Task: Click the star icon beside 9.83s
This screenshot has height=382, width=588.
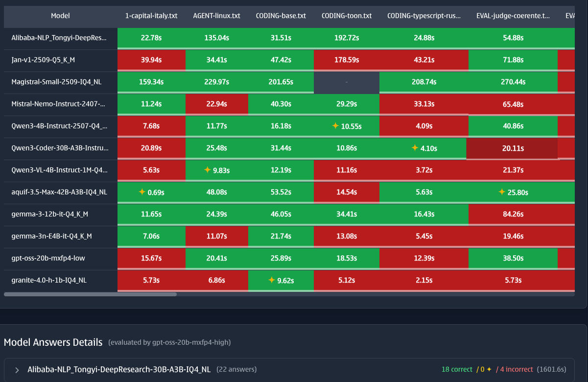Action: [207, 170]
